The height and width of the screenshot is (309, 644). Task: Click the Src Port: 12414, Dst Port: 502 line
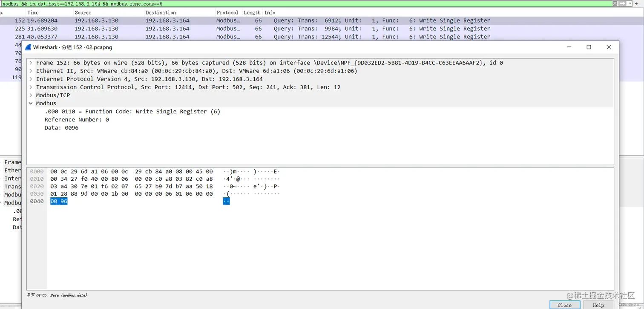click(188, 87)
